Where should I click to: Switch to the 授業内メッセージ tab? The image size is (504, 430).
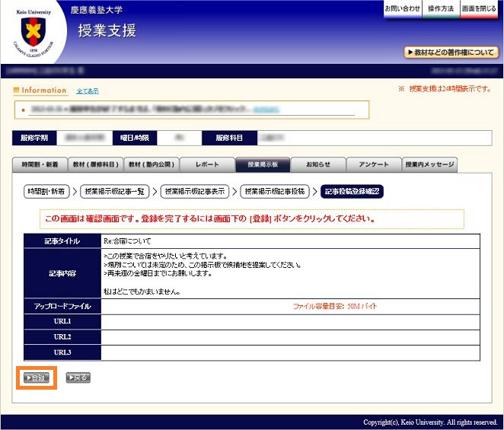pos(430,165)
